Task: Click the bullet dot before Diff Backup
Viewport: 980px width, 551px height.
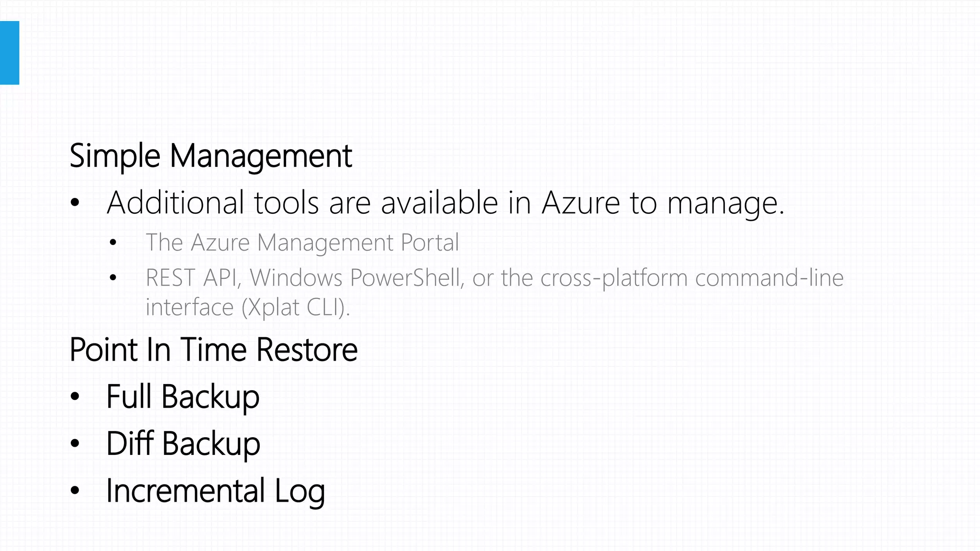Action: (x=75, y=444)
